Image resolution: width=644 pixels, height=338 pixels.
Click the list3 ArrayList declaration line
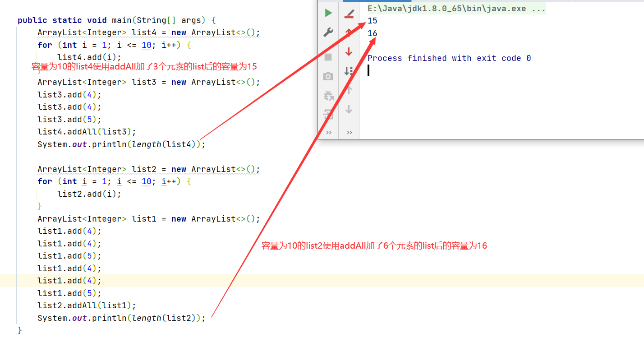tap(149, 82)
